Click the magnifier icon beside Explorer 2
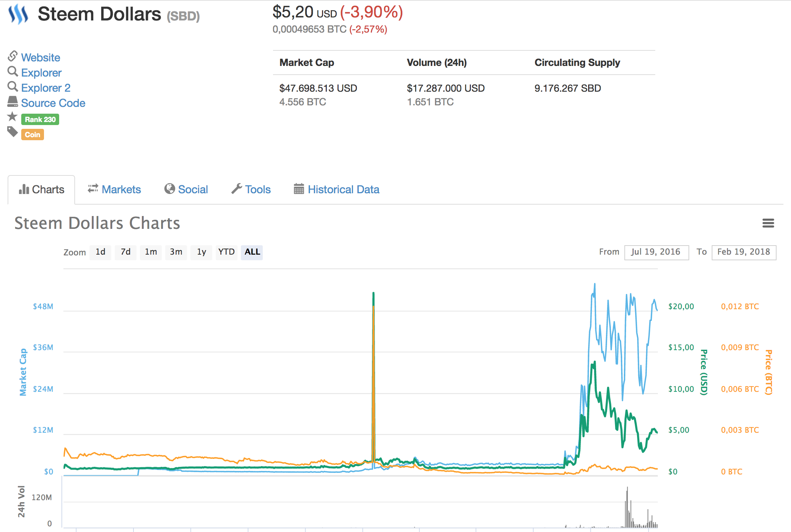 pyautogui.click(x=13, y=86)
